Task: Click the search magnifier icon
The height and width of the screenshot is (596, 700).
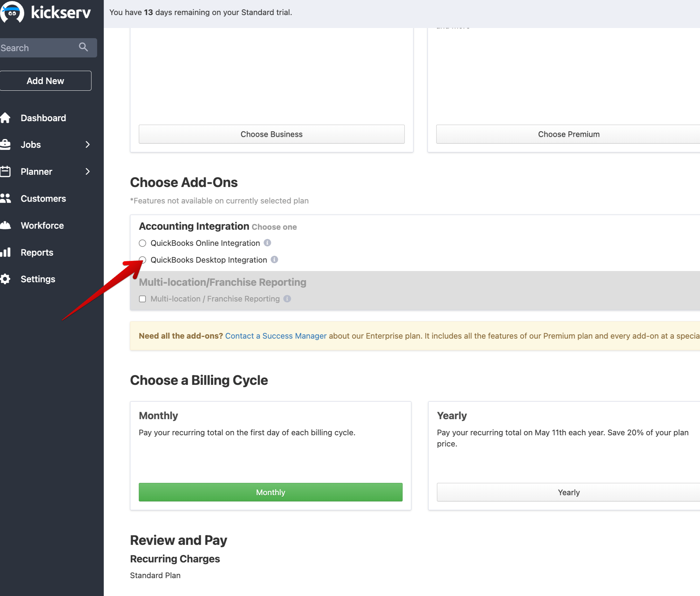Action: (x=83, y=47)
